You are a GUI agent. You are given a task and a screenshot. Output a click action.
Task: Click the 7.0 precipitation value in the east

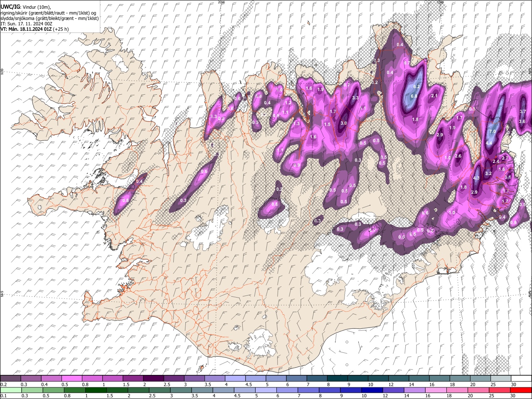pyautogui.click(x=493, y=131)
